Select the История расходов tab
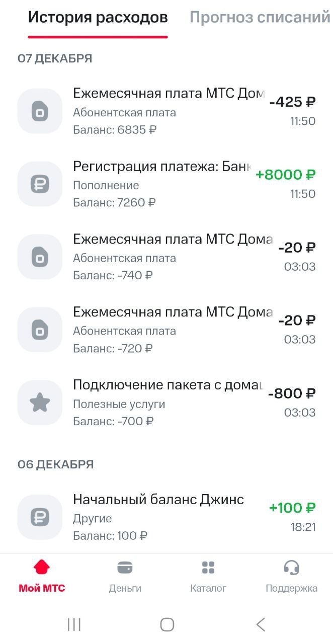The image size is (333, 644). tap(98, 18)
